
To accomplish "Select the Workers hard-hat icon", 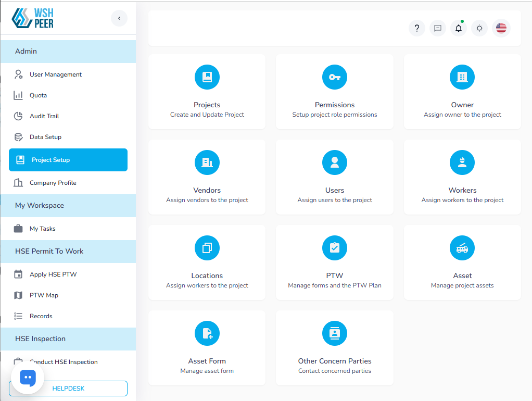I will [x=462, y=162].
